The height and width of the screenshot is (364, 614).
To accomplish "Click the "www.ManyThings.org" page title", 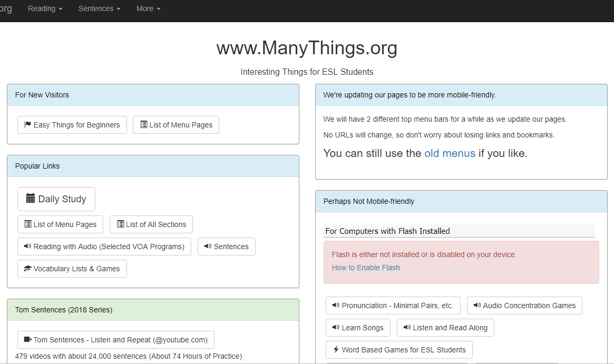I will (x=307, y=48).
